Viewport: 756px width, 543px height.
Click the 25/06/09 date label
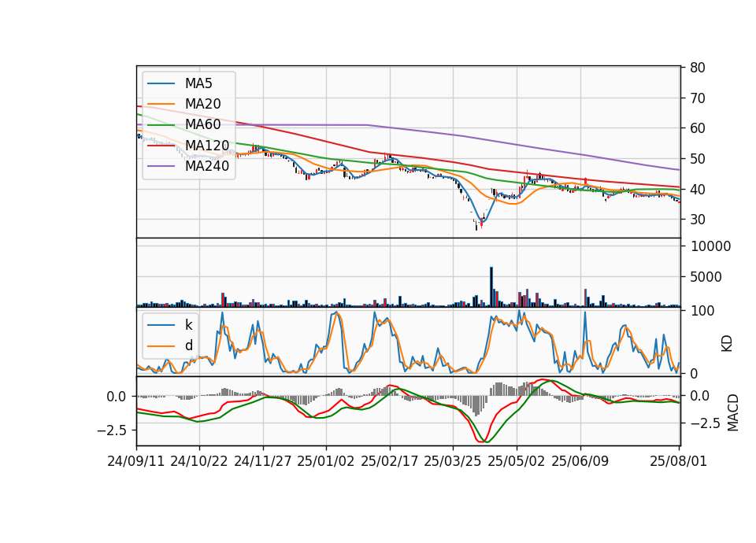580,461
